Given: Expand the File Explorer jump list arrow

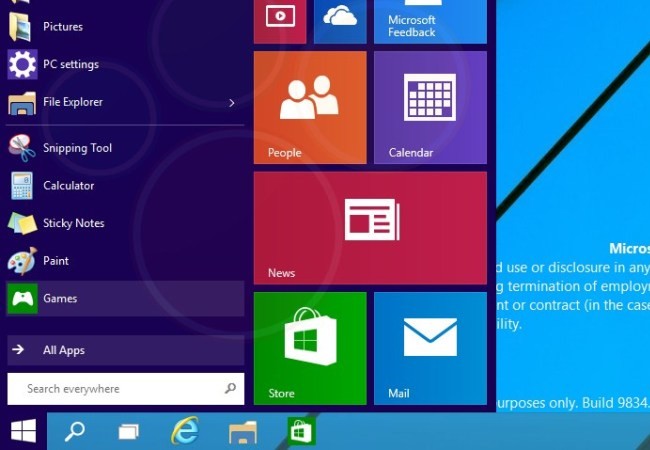Looking at the screenshot, I should (232, 103).
